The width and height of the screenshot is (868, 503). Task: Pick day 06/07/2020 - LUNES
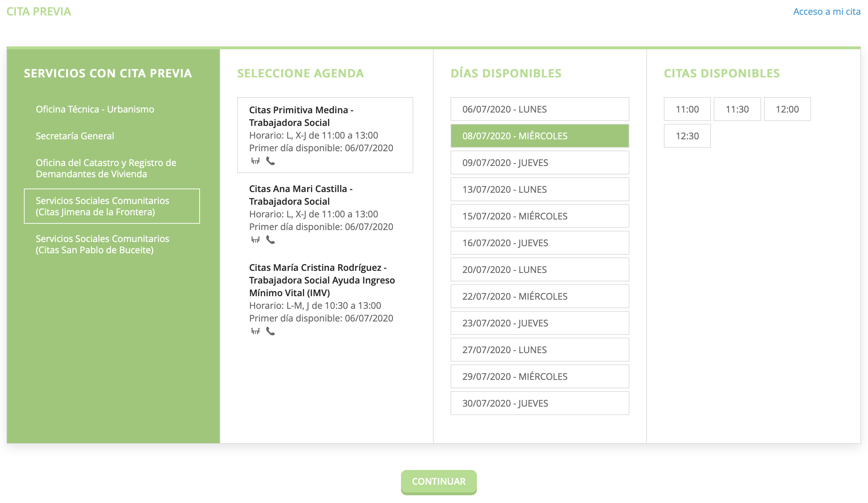point(540,109)
